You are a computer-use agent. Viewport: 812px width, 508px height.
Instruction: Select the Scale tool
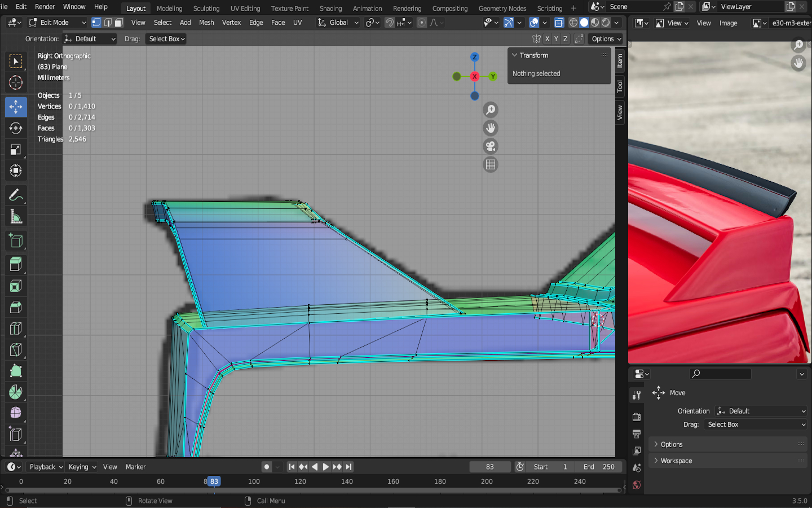point(16,150)
